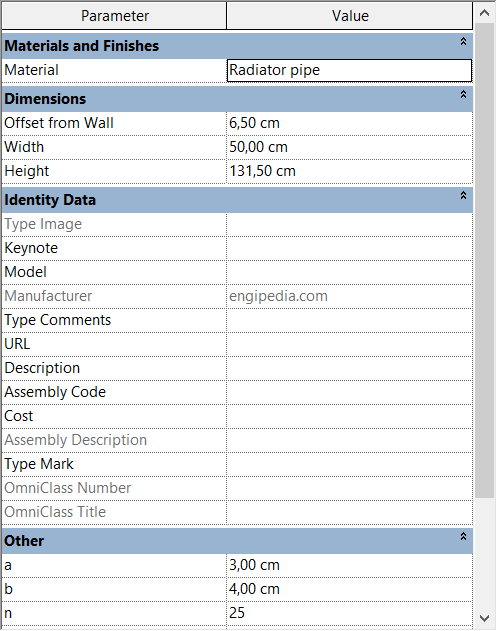Click the Type Mark value cell

[x=349, y=464]
